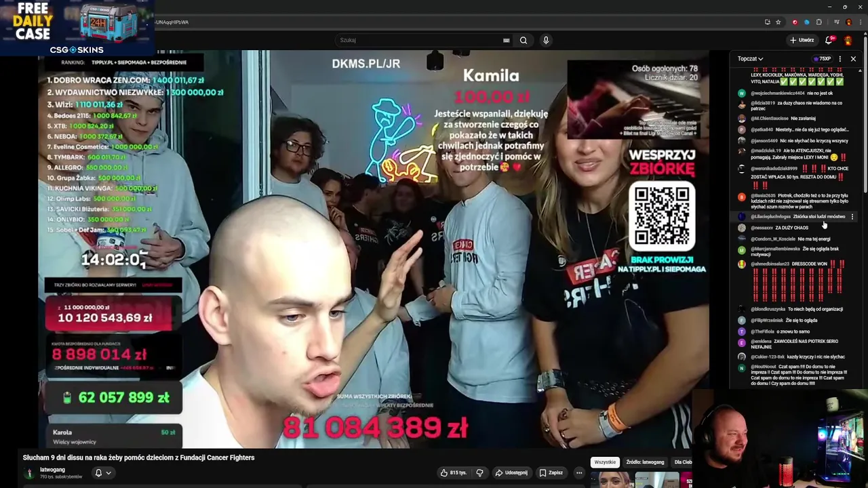Click the @MarcjannaRembiewska chat avatar
Image resolution: width=868 pixels, height=488 pixels.
[742, 249]
